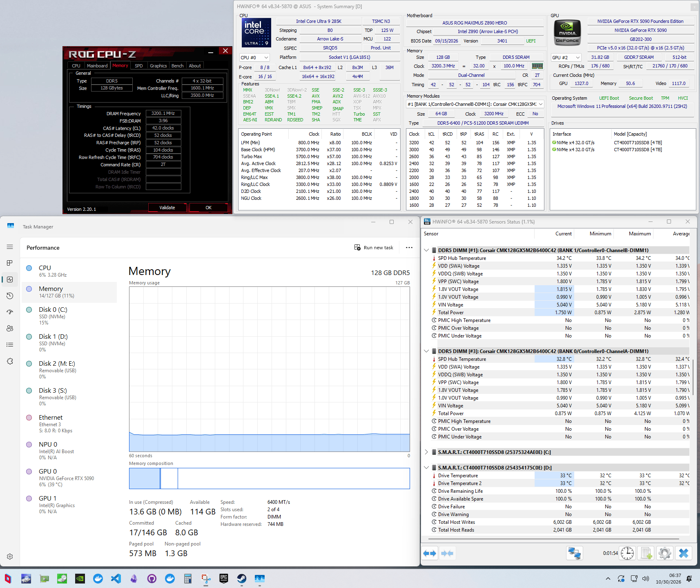Viewport: 700px width, 588px height.
Task: Click the expand columns arrows in HWiNFO Sensors
Action: pos(430,553)
